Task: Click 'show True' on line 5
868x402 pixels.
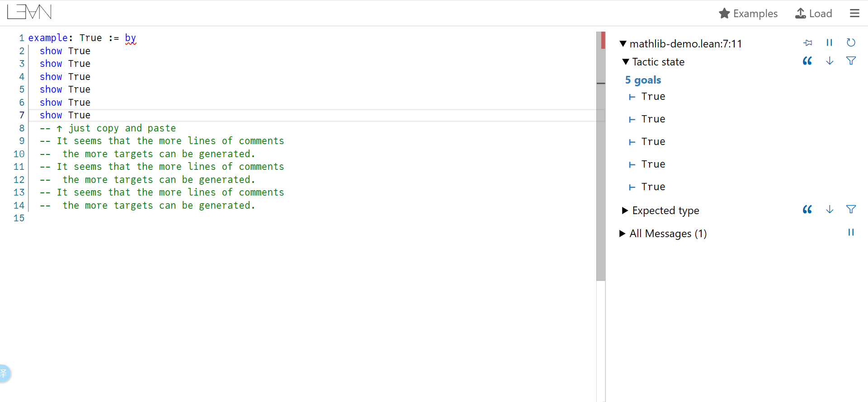Action: pyautogui.click(x=65, y=89)
